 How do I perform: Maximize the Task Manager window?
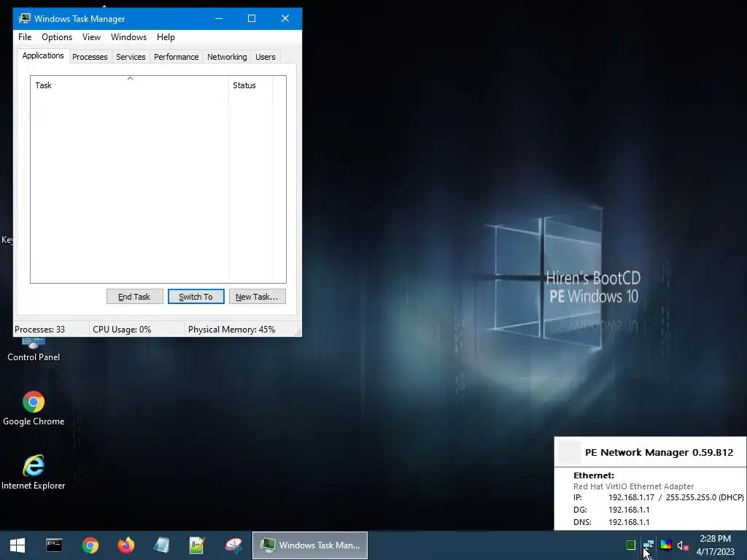(252, 18)
